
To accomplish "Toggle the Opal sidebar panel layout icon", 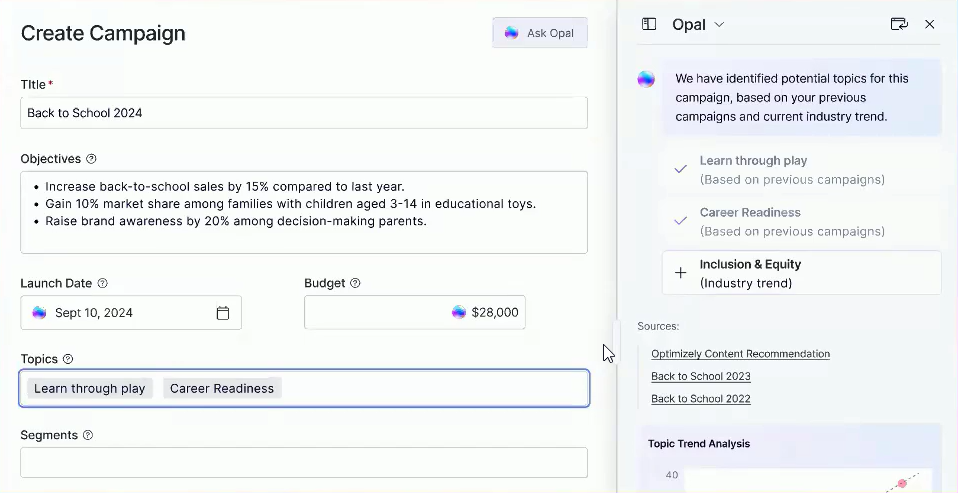I will pos(649,24).
